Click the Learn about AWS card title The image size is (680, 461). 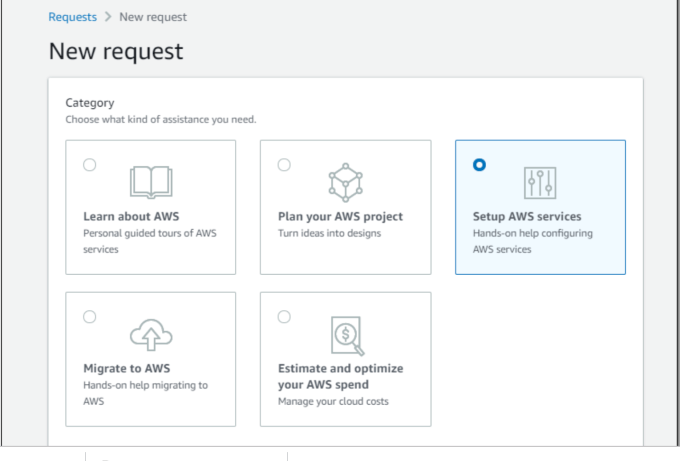pos(131,216)
